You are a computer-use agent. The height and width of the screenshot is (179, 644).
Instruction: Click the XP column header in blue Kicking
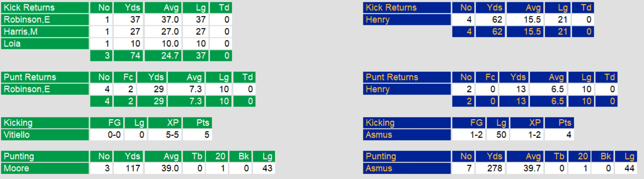527,123
